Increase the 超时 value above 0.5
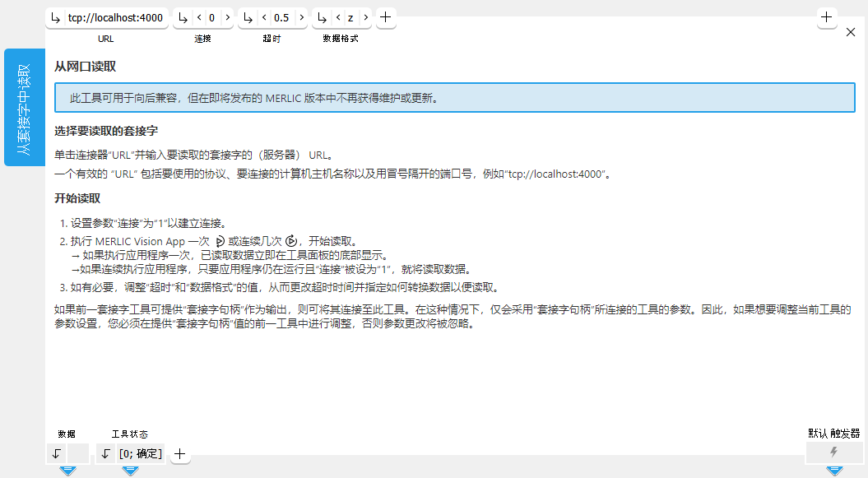This screenshot has width=868, height=478. coord(301,17)
